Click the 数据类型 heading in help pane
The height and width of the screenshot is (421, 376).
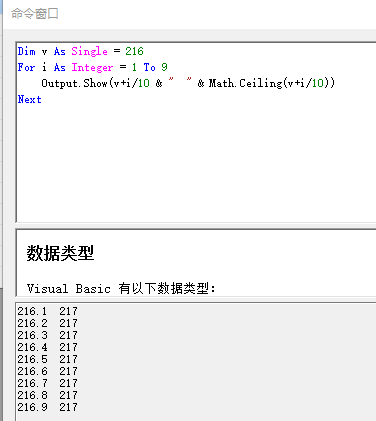[x=60, y=253]
